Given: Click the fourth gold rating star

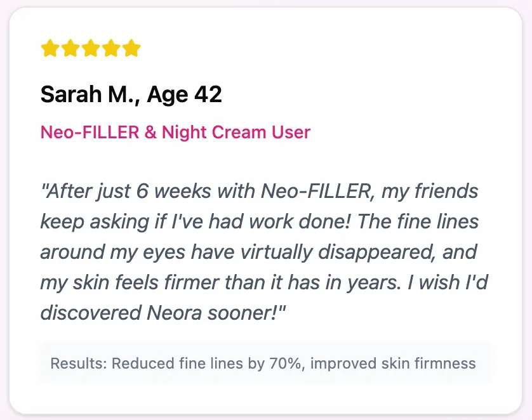Looking at the screenshot, I should (x=110, y=48).
